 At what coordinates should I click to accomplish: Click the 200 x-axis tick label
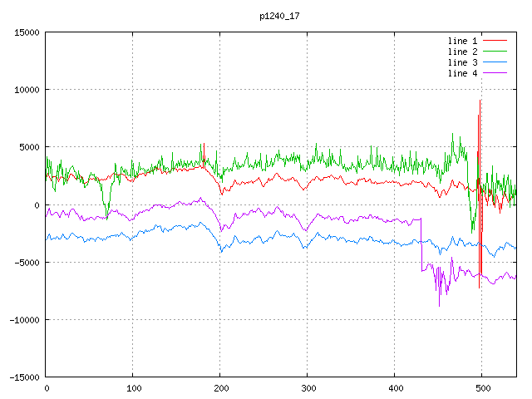coord(220,387)
